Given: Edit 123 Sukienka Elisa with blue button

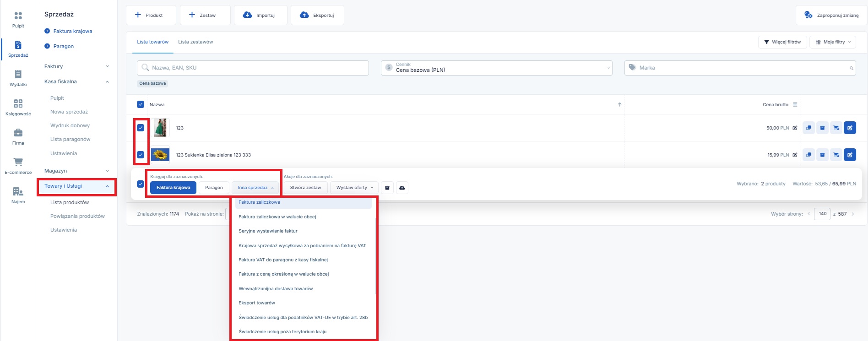Looking at the screenshot, I should (x=850, y=155).
